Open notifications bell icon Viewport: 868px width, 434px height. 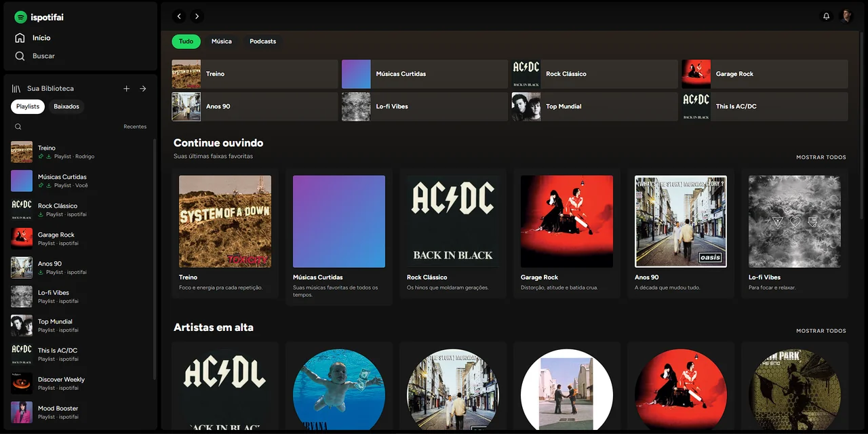tap(826, 16)
